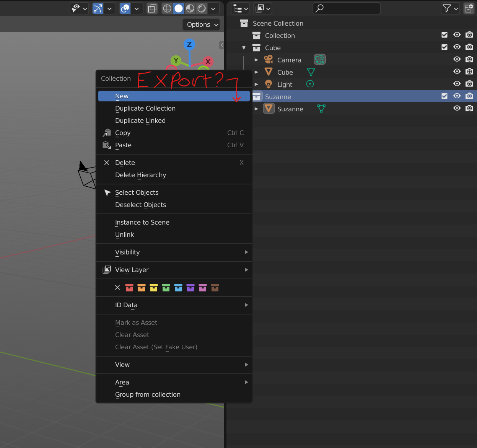
Task: Toggle X-ray view button
Action: pos(152,8)
